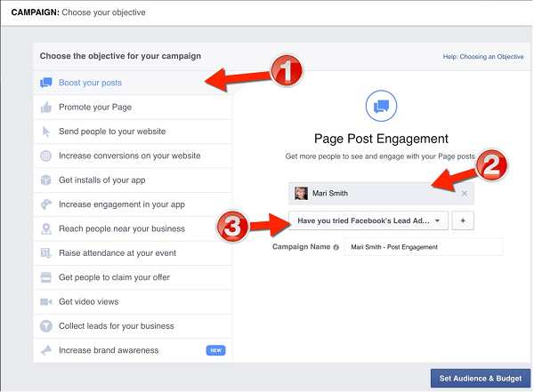534x392 pixels.
Task: Pick Raise attendance at your event
Action: (x=133, y=253)
